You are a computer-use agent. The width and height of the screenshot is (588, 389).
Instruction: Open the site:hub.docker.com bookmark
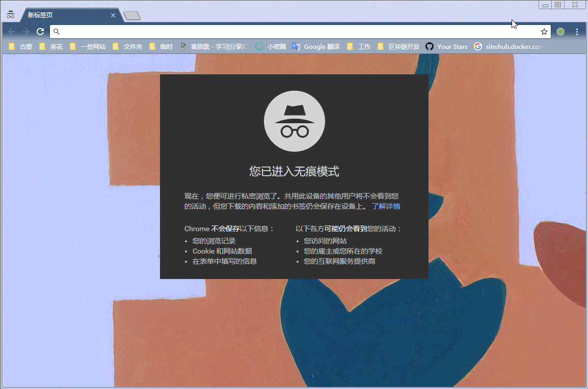(x=509, y=46)
